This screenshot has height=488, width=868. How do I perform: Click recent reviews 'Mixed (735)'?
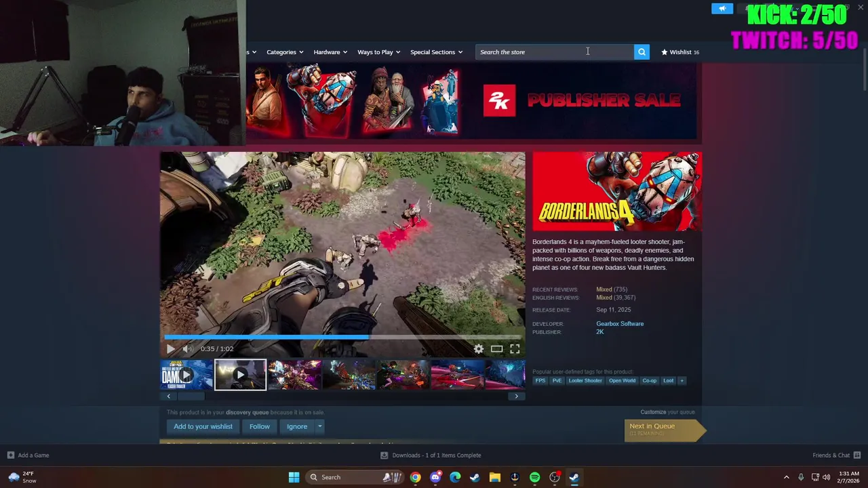(612, 289)
